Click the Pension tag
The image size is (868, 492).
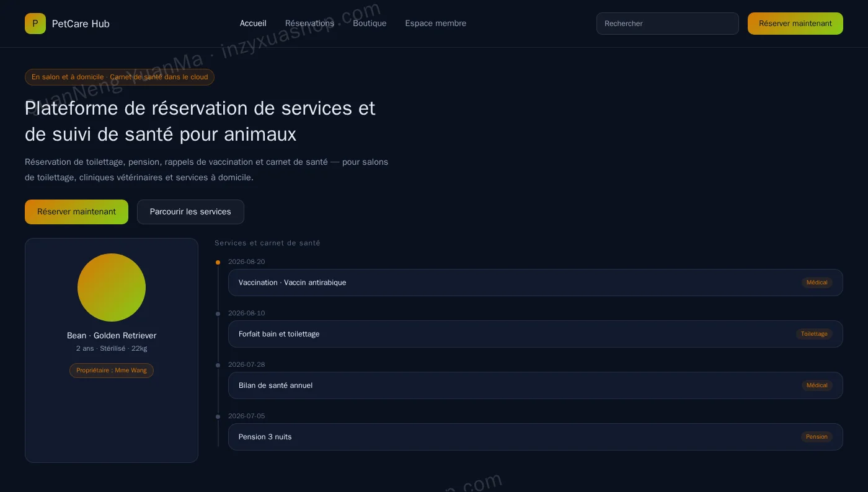point(817,437)
